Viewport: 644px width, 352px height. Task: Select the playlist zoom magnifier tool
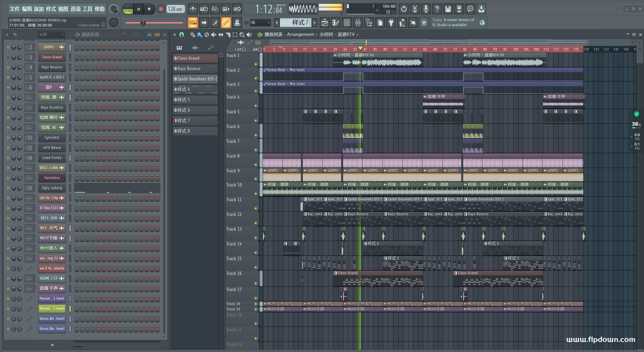(242, 35)
